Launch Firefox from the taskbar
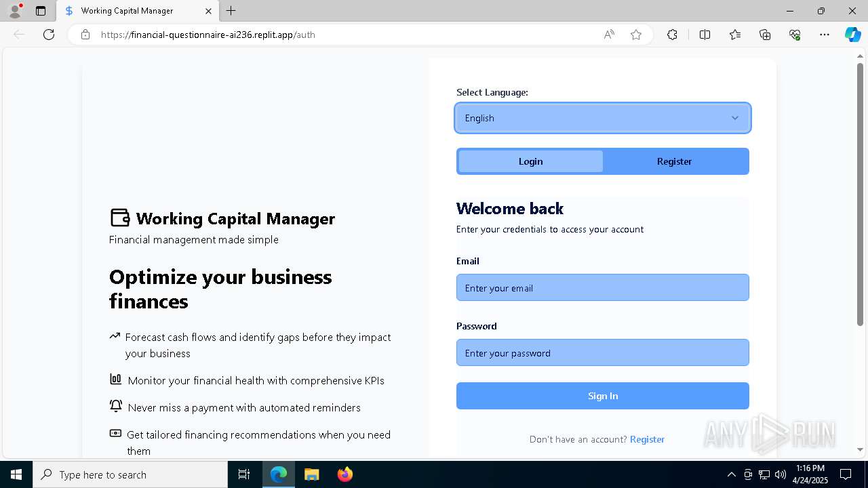The height and width of the screenshot is (488, 868). click(x=345, y=474)
